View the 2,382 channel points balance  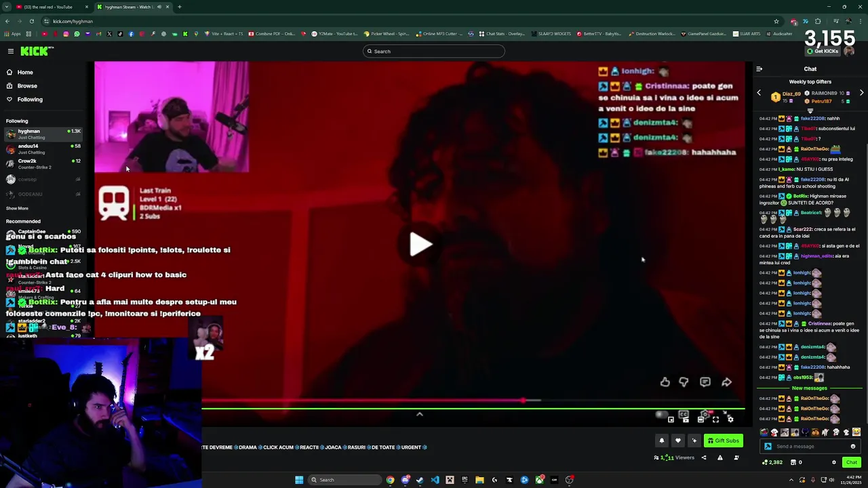pyautogui.click(x=772, y=462)
